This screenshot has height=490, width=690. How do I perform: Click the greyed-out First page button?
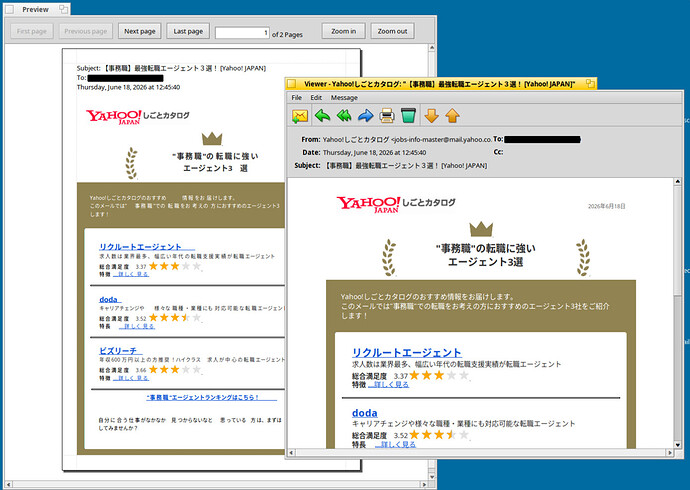coord(32,31)
